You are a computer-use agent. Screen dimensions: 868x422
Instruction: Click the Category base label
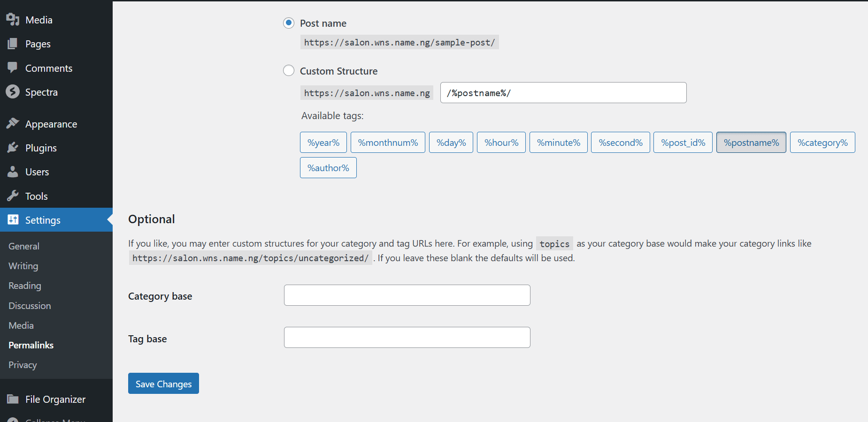pyautogui.click(x=160, y=296)
